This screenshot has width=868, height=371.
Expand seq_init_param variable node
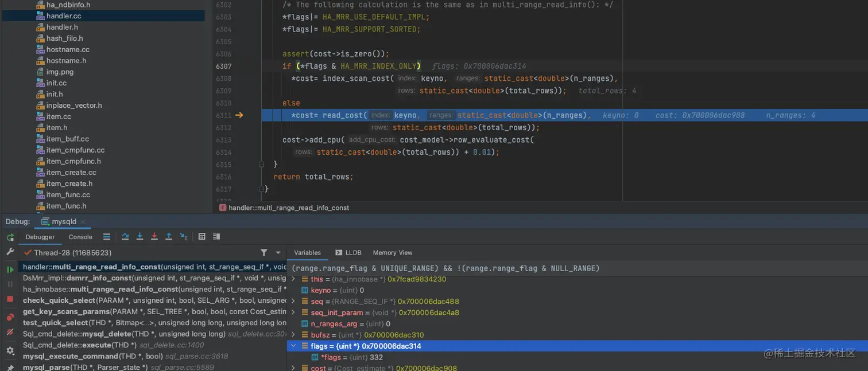293,313
